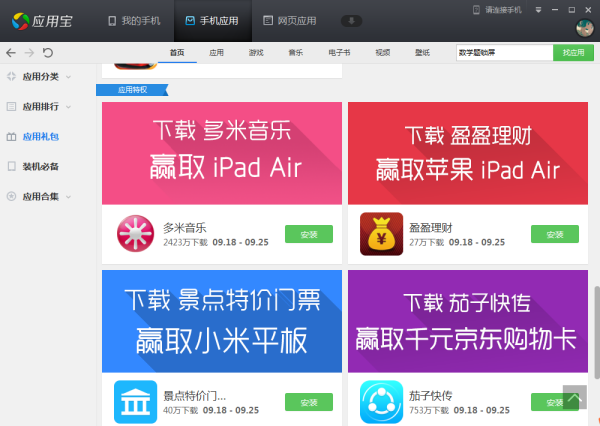This screenshot has width=600, height=426.
Task: Open the 装机必备 sidebar label
Action: (41, 166)
